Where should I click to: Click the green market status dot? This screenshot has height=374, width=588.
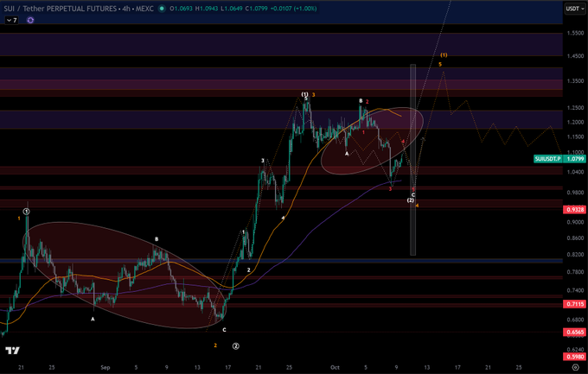[x=162, y=9]
